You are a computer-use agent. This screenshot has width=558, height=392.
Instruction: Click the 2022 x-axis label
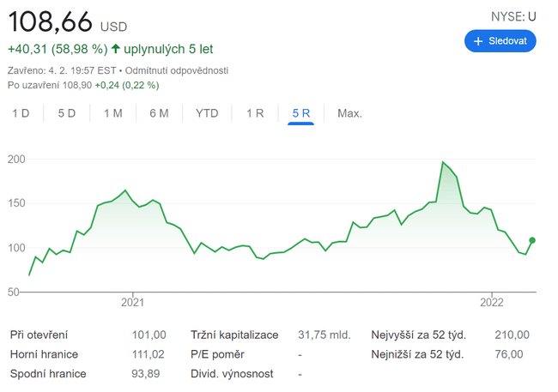click(491, 301)
